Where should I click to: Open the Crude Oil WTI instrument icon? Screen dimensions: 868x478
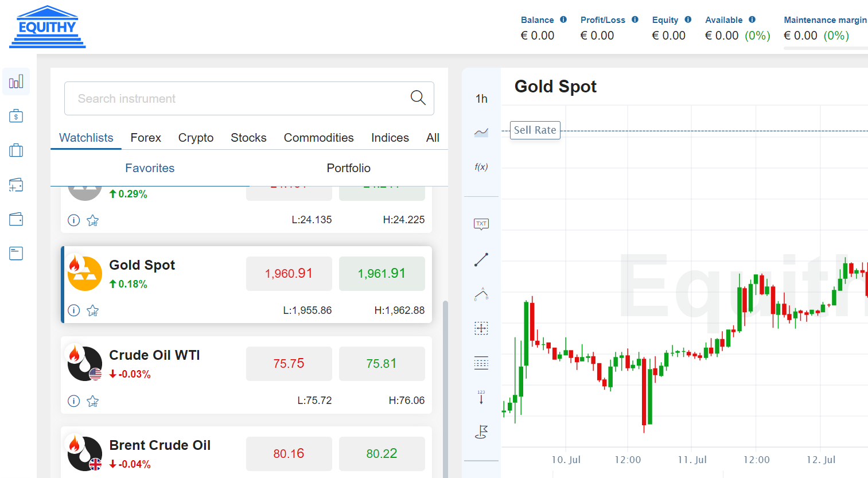(x=84, y=363)
